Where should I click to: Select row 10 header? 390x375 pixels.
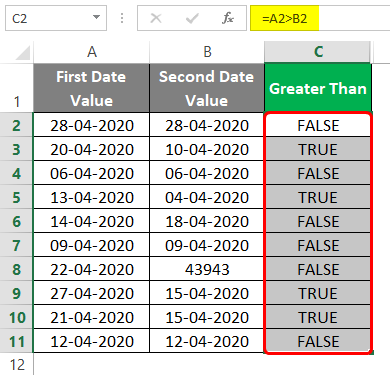tap(17, 317)
